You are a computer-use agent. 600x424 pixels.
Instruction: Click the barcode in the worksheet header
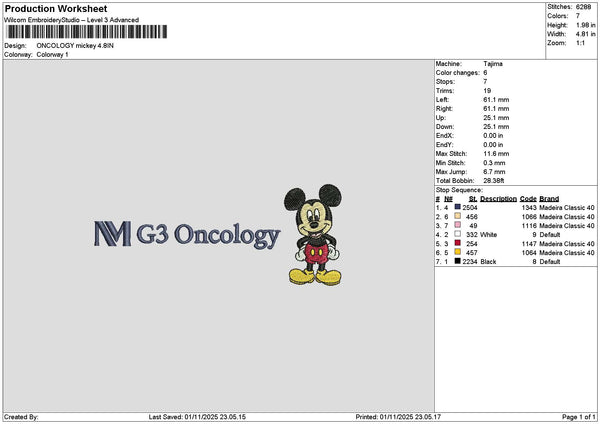[x=86, y=32]
